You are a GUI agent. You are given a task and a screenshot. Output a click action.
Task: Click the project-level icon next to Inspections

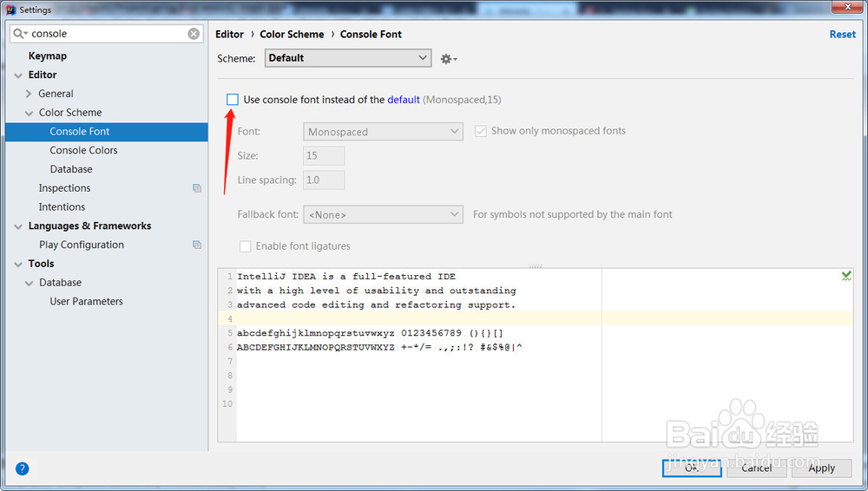point(196,188)
